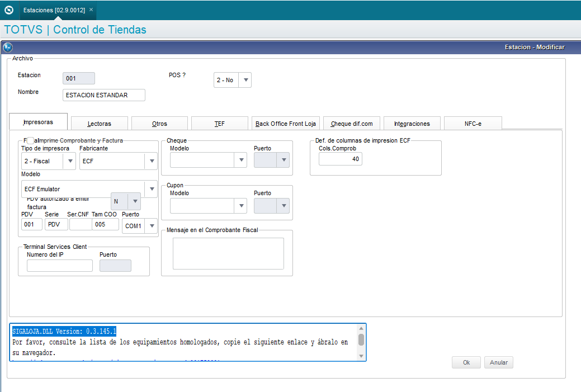
Task: Switch to the TEF tab
Action: 220,124
